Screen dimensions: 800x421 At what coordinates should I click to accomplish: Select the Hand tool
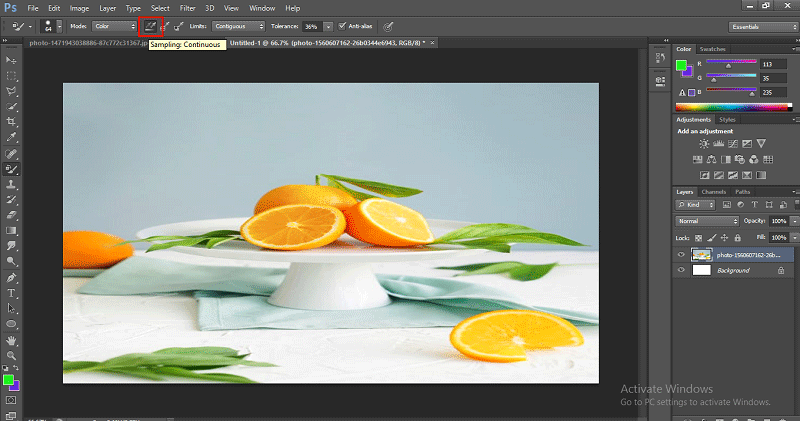[11, 340]
